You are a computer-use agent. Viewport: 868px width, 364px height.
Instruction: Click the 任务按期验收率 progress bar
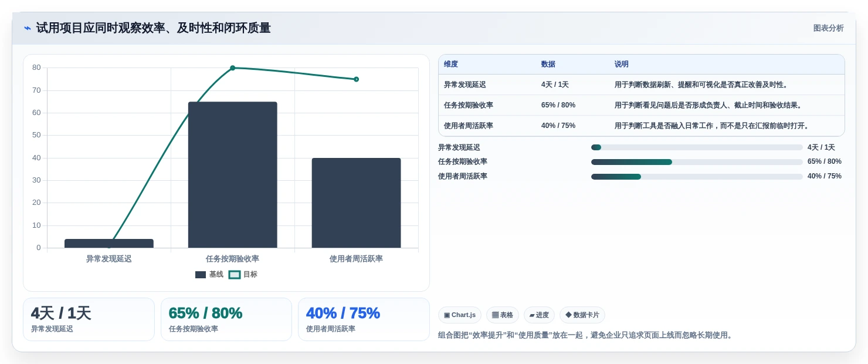(697, 162)
